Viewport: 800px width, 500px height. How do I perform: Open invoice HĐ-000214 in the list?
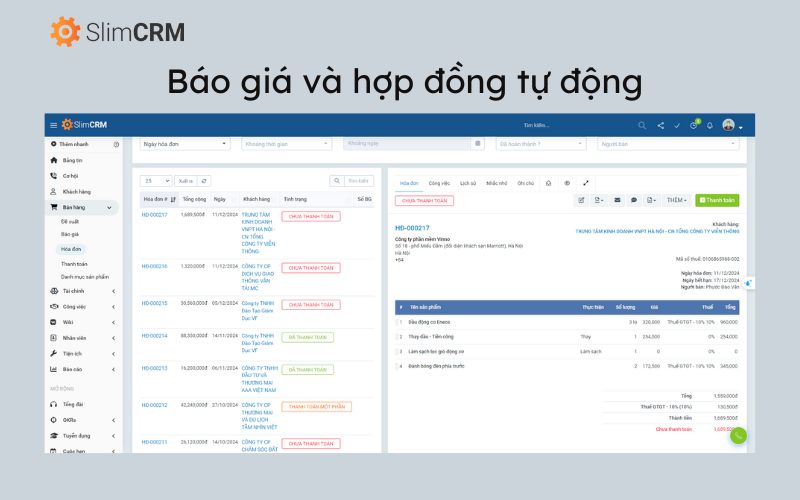[155, 336]
